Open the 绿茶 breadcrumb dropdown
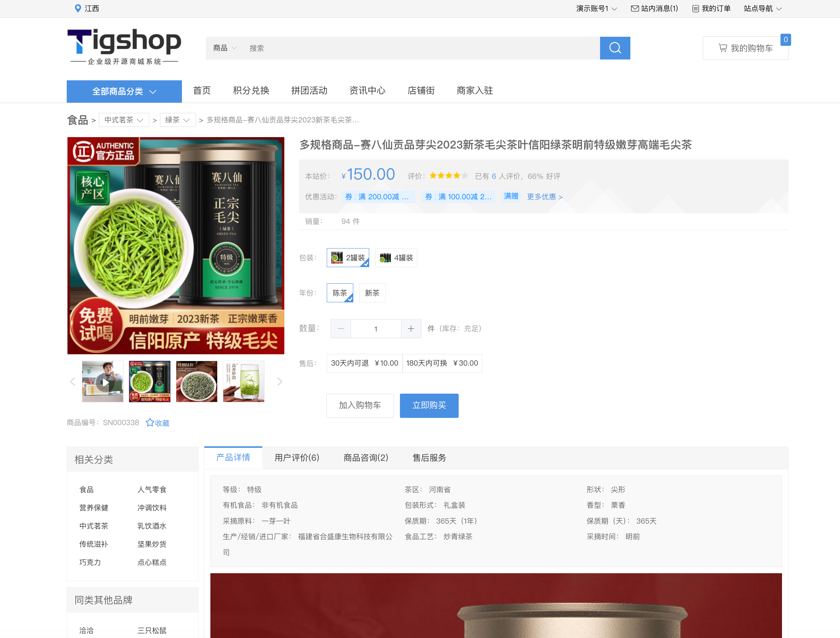Viewport: 840px width, 638px height. 177,120
